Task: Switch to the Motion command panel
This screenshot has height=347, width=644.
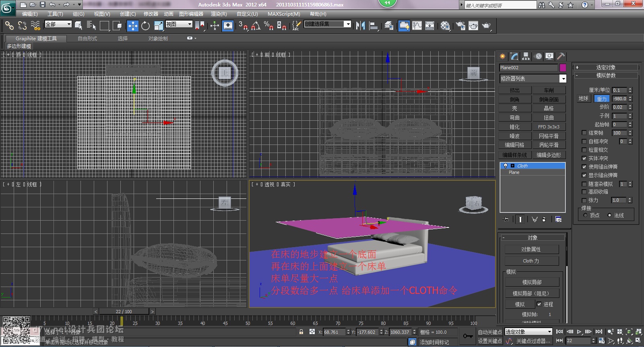Action: tap(538, 56)
